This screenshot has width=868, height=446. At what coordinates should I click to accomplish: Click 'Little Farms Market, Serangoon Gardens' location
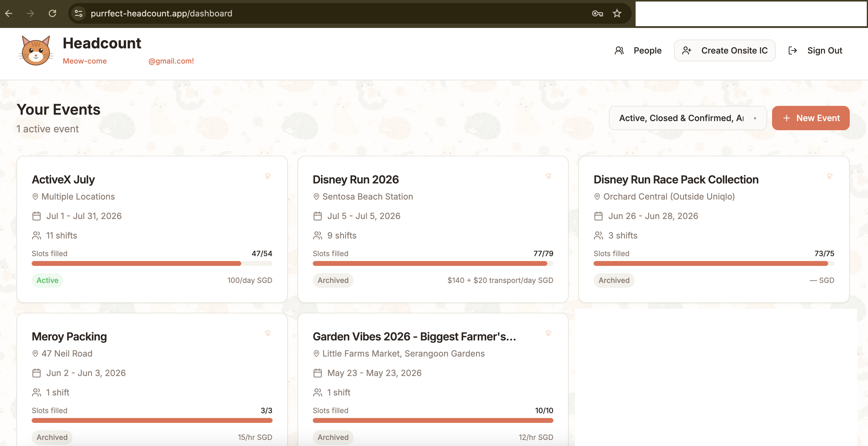pos(403,354)
